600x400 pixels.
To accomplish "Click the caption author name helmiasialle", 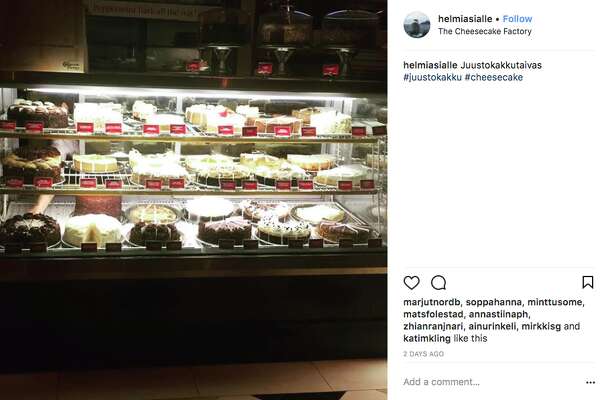I will (430, 65).
